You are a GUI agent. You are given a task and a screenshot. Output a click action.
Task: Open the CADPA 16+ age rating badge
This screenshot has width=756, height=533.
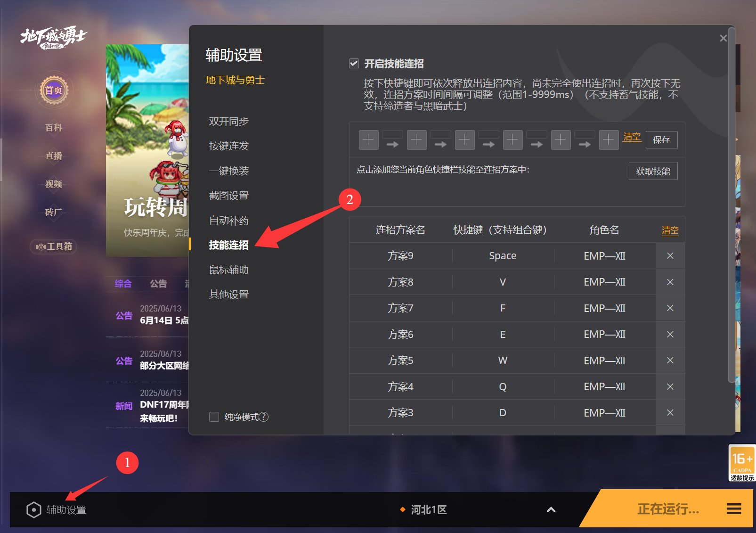click(x=742, y=463)
